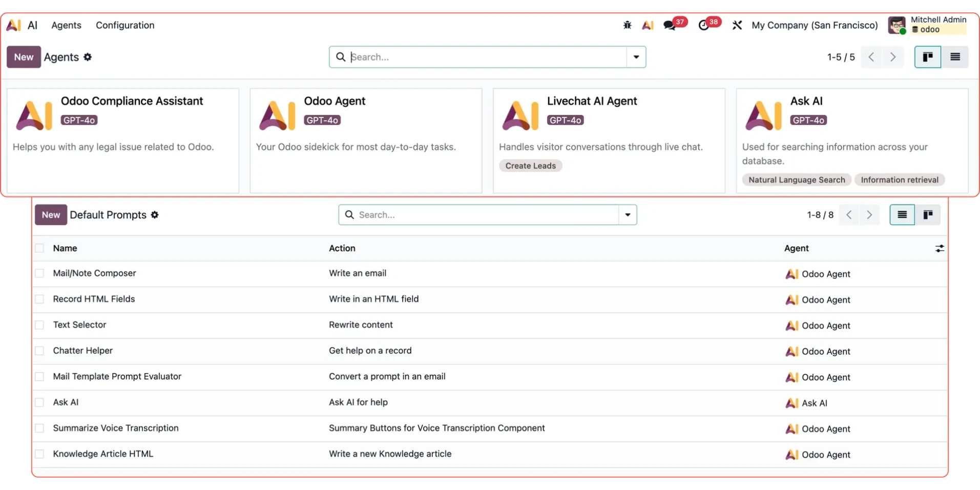Open the Mail/Note Composer prompt row
This screenshot has width=980, height=490.
pos(490,274)
